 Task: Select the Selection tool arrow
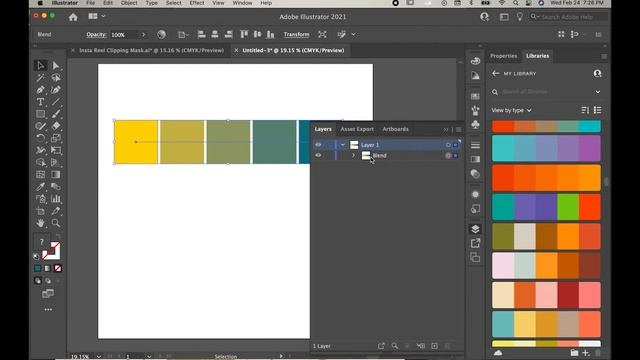[40, 65]
